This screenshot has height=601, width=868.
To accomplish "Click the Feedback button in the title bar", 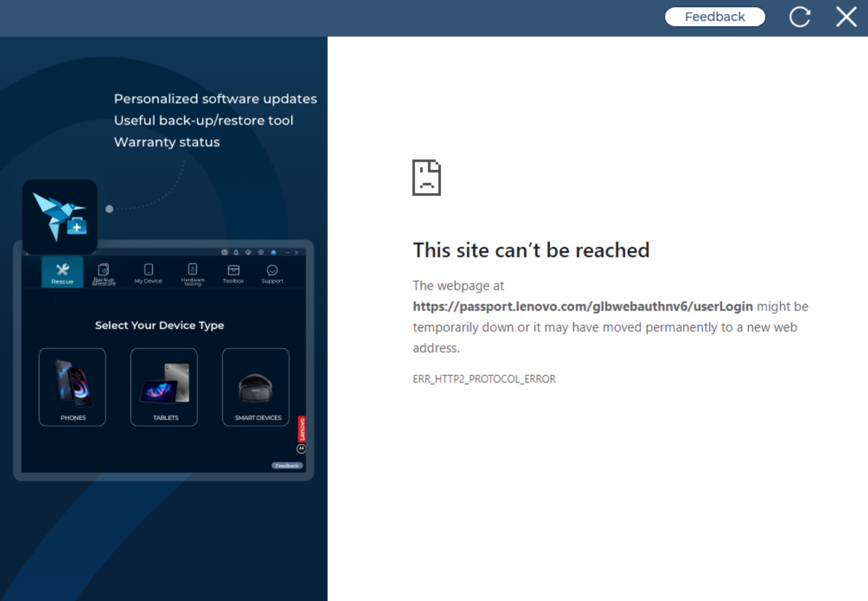I will coord(715,17).
